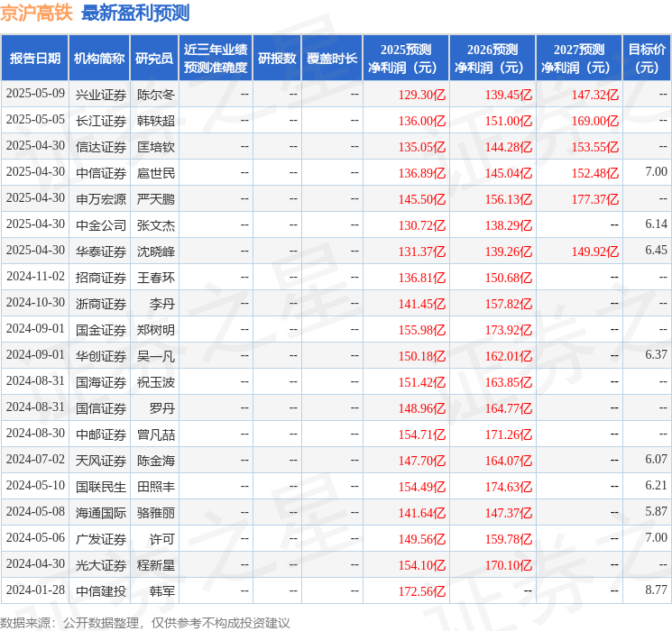Sort by 2025预测净利润 column header
Image resolution: width=672 pixels, height=631 pixels.
pos(405,59)
